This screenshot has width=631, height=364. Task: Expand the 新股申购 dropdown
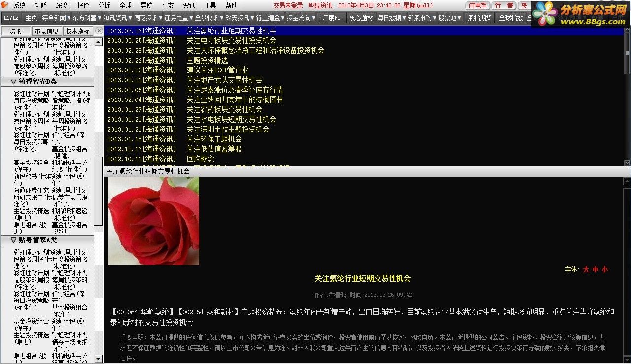(422, 18)
